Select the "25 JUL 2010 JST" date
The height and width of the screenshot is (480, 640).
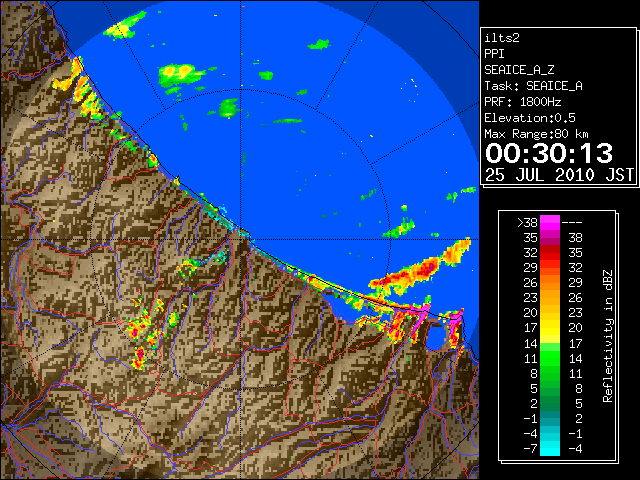coord(559,175)
